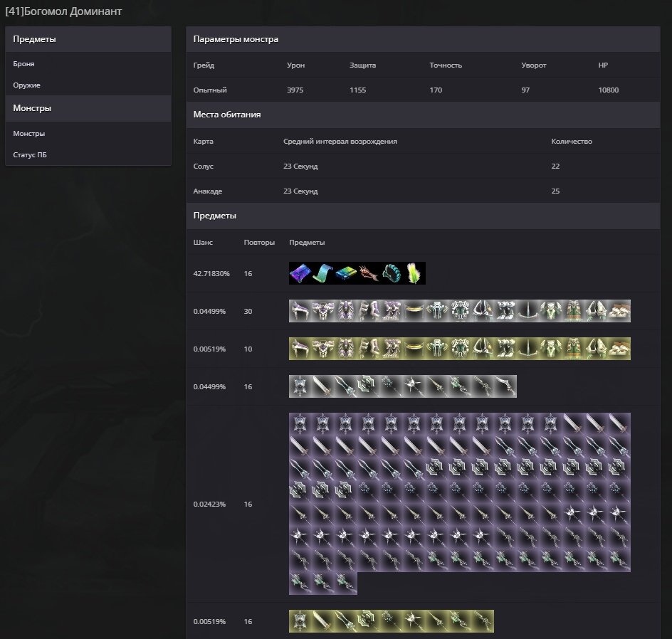Click first helmet in yellow armor row
Screen dimensions: 672x639
coord(300,349)
